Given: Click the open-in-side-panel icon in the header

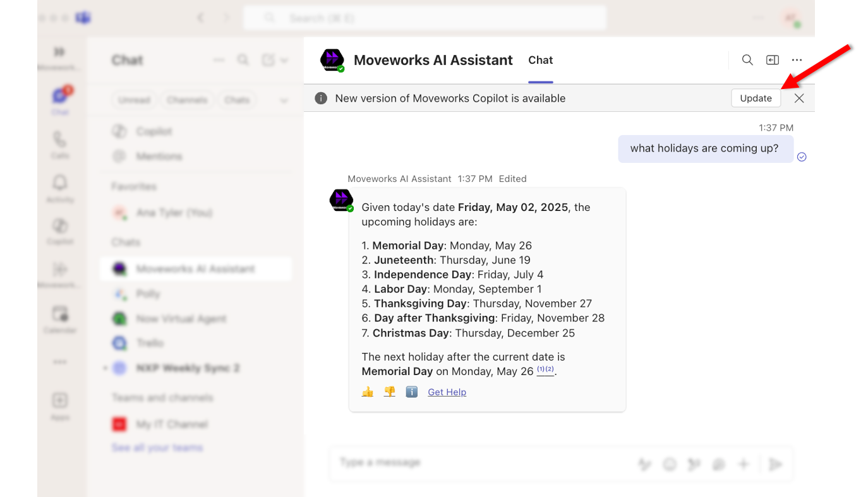Looking at the screenshot, I should 772,60.
